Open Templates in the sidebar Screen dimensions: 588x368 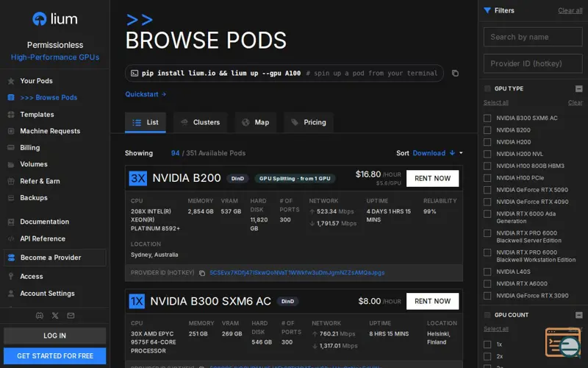click(x=37, y=115)
